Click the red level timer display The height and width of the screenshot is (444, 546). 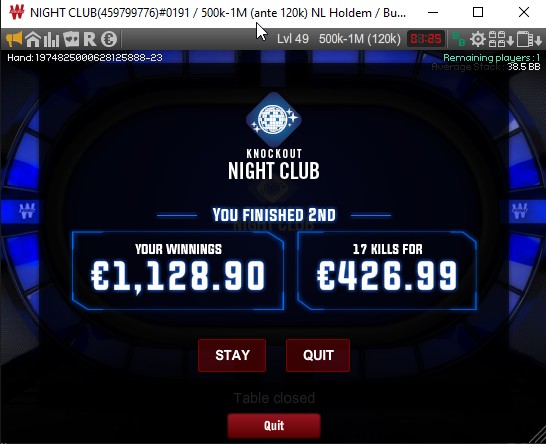tap(426, 39)
